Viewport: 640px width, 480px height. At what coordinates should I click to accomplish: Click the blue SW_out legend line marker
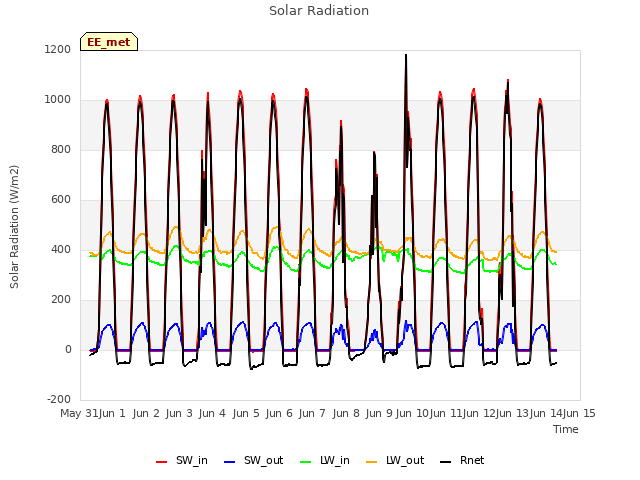click(x=230, y=462)
